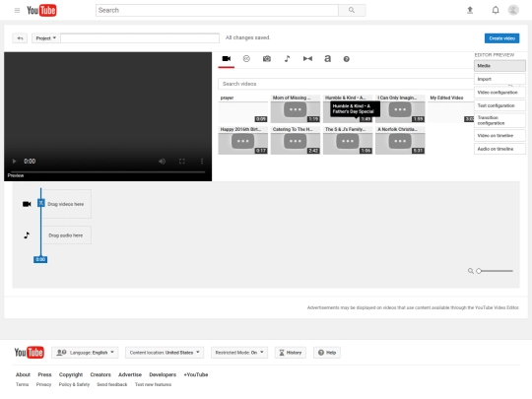This screenshot has width=532, height=399.
Task: Click the History button in footer
Action: tap(291, 353)
